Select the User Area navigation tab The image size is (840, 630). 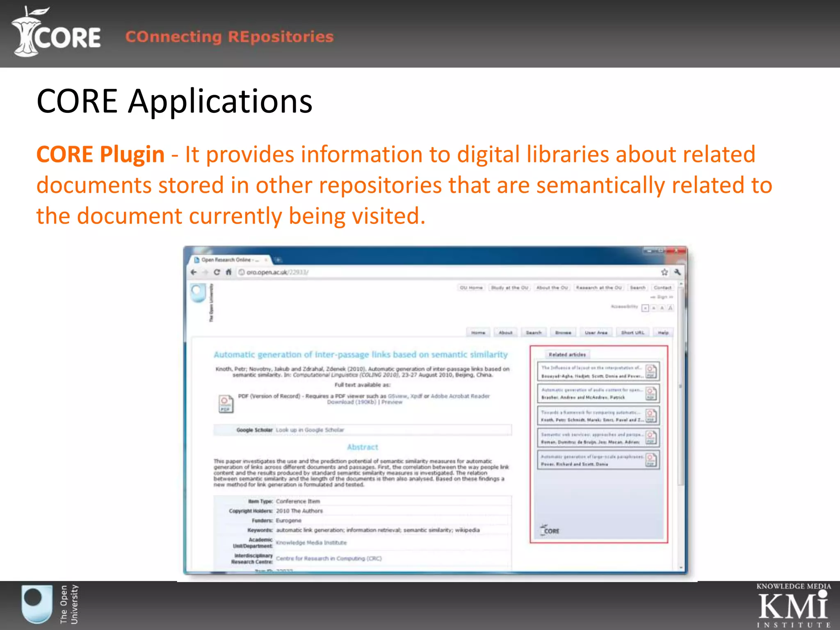click(596, 333)
